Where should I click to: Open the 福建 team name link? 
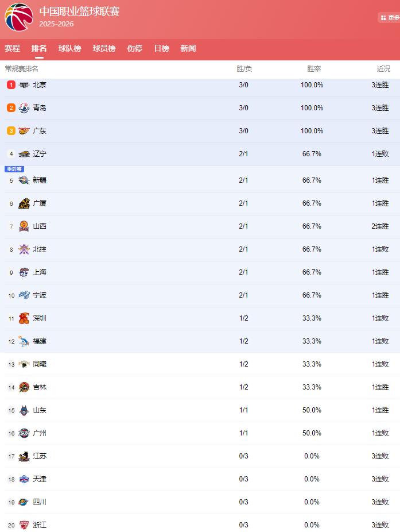(40, 341)
